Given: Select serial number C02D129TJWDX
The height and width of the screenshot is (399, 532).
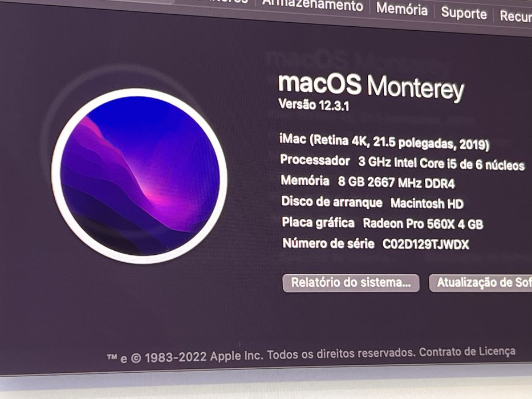Looking at the screenshot, I should [x=426, y=244].
